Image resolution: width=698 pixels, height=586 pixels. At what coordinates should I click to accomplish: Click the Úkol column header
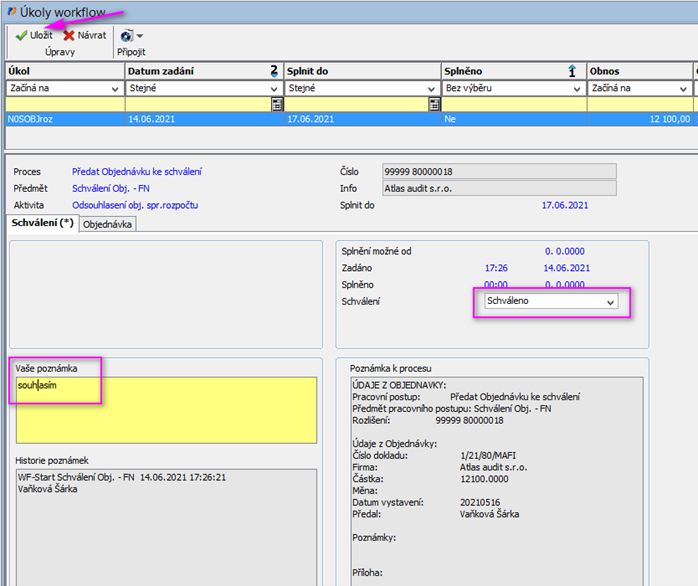[x=60, y=71]
